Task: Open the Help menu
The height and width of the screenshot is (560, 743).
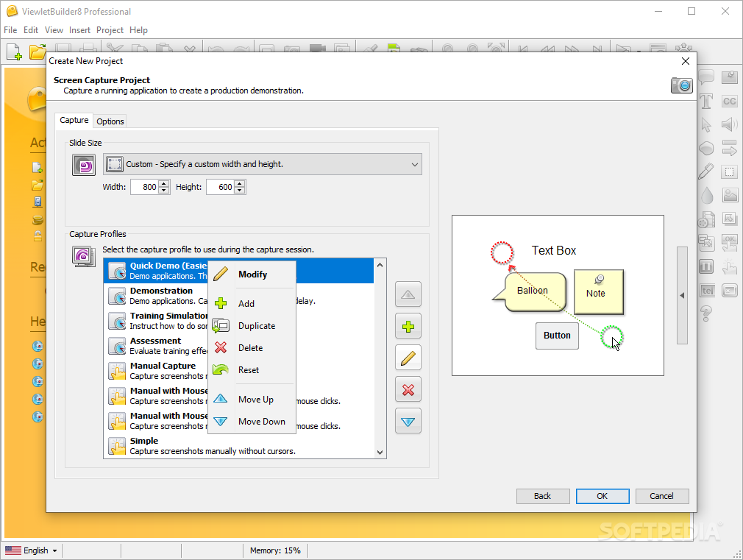Action: pyautogui.click(x=139, y=30)
